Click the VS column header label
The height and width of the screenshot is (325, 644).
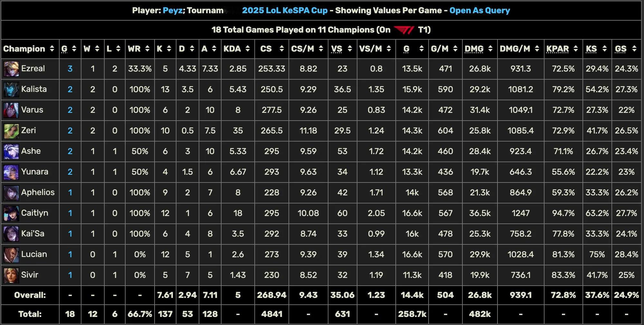point(336,49)
